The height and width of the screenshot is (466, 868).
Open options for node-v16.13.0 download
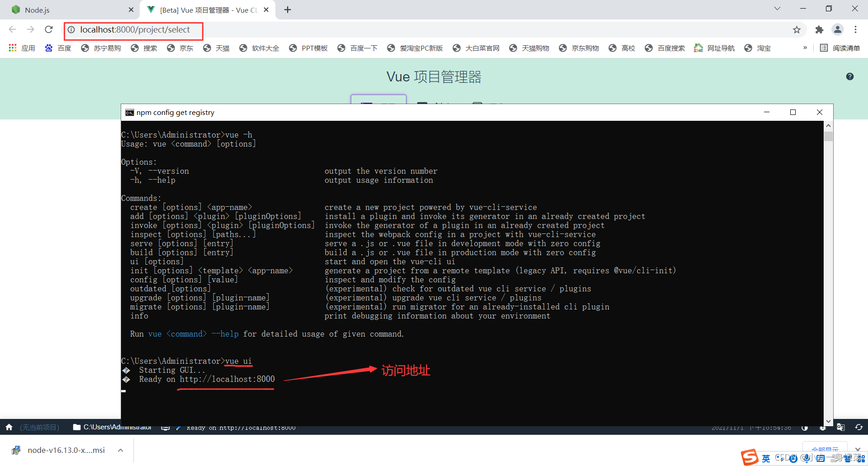click(121, 450)
